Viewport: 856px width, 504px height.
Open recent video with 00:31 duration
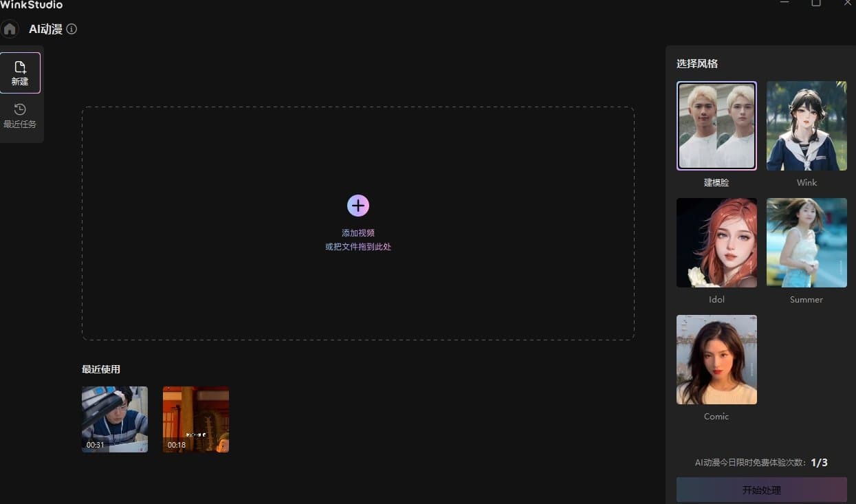(115, 419)
